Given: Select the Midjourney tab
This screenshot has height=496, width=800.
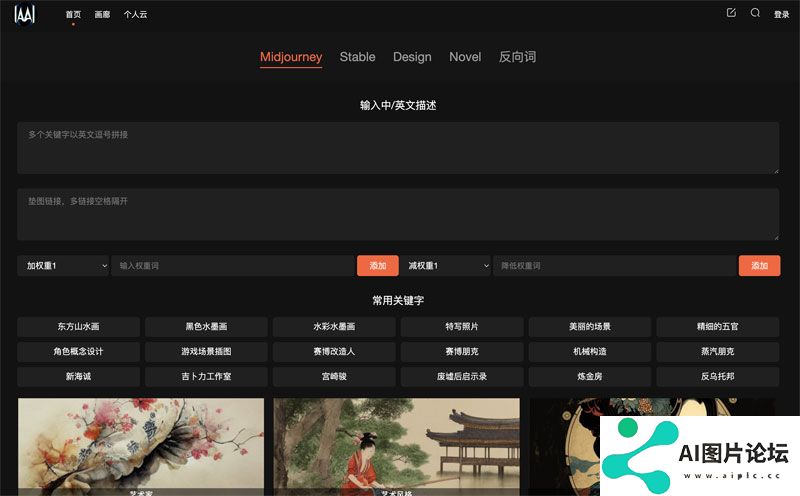Looking at the screenshot, I should (291, 57).
